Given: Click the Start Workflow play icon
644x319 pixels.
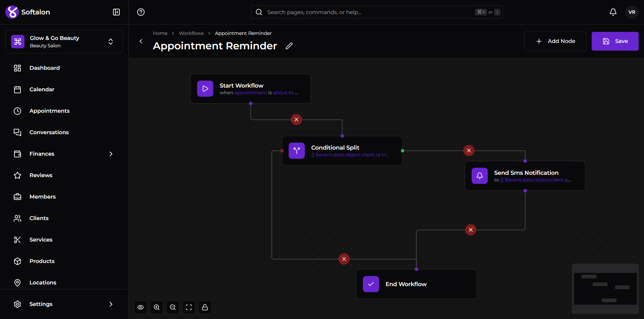Looking at the screenshot, I should [x=205, y=89].
